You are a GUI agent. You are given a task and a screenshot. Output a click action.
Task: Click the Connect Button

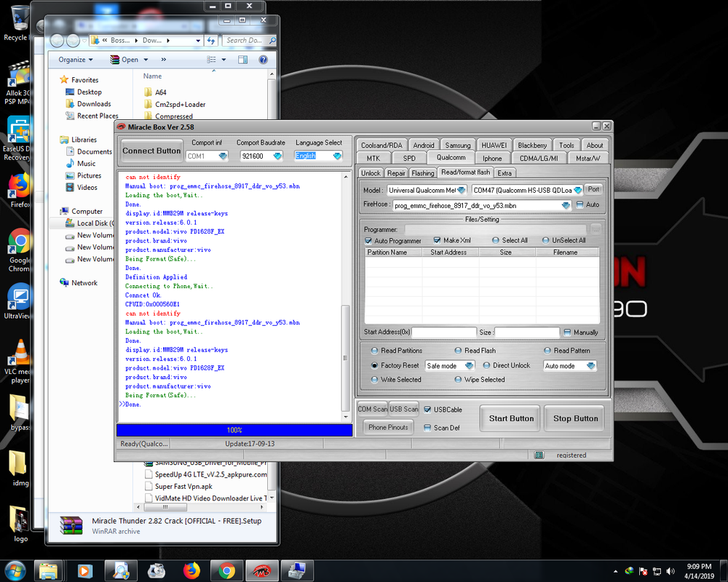151,151
